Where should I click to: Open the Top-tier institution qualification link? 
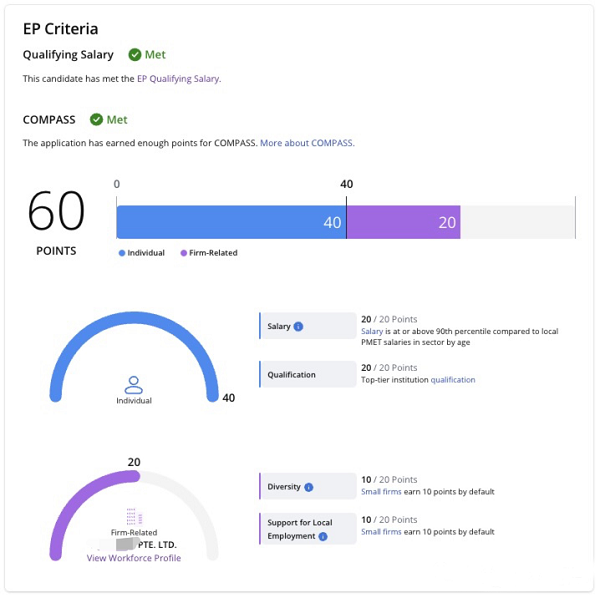click(453, 380)
